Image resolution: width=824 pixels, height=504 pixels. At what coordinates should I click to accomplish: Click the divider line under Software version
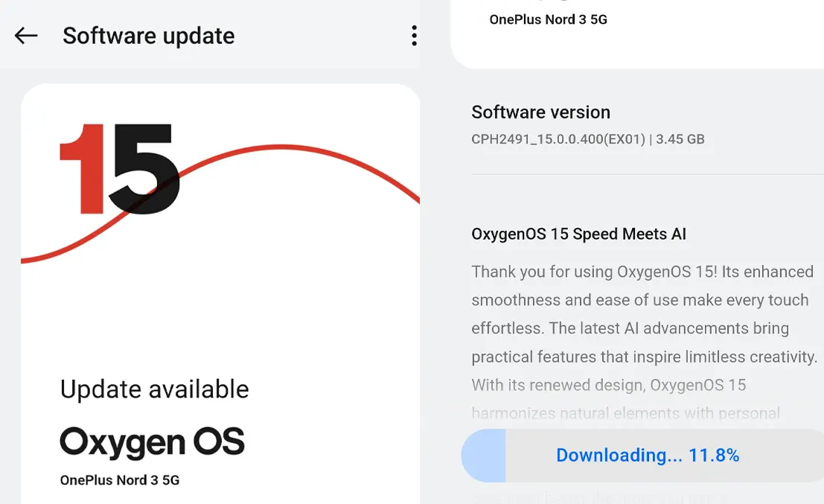tap(646, 176)
